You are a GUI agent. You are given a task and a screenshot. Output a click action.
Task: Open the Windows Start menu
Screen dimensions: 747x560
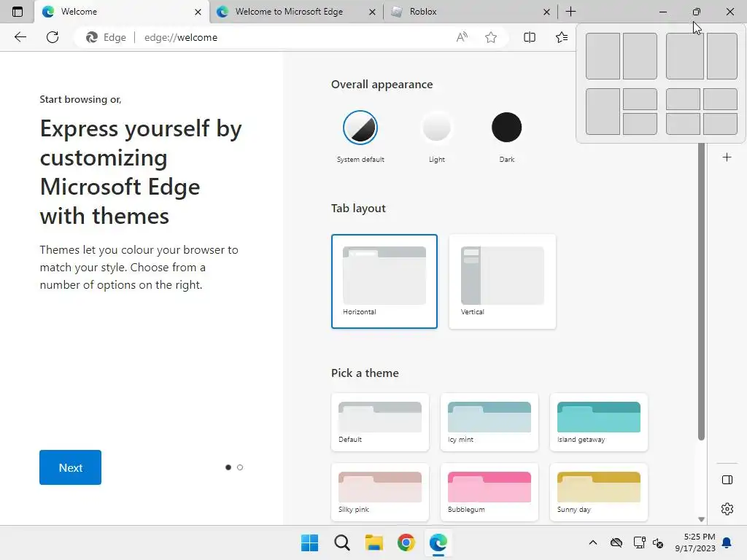coord(309,542)
